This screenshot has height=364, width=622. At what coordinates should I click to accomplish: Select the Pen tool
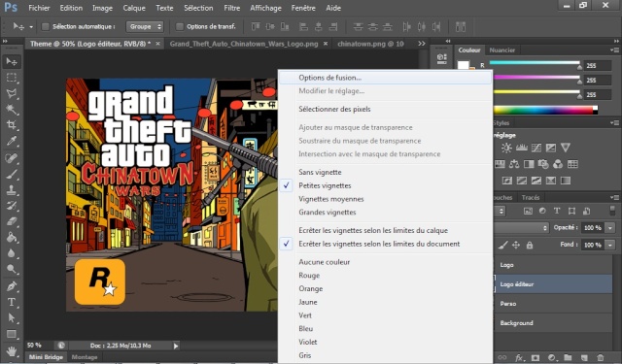pos(12,286)
